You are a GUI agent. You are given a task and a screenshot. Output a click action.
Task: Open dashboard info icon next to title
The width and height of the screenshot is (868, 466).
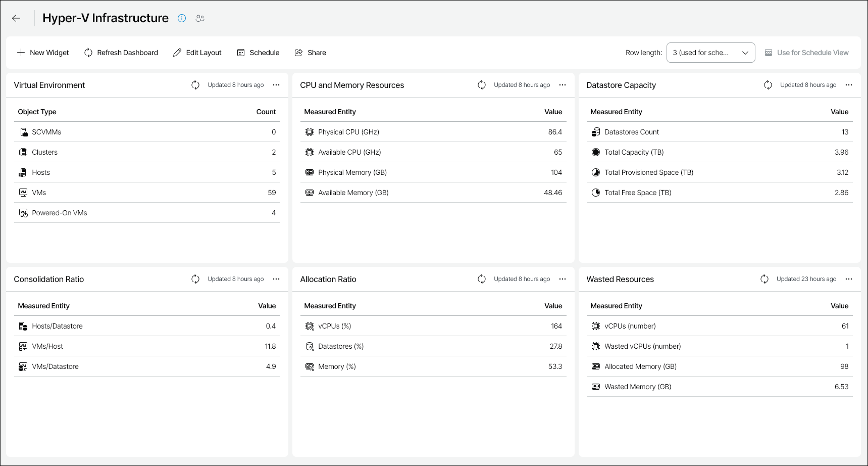coord(182,18)
